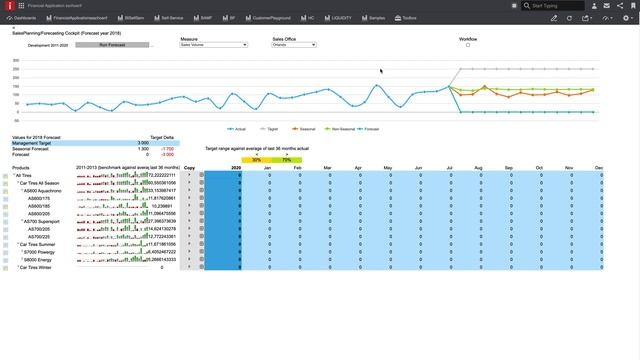Click the yellow 30% range swatch

pos(256,160)
